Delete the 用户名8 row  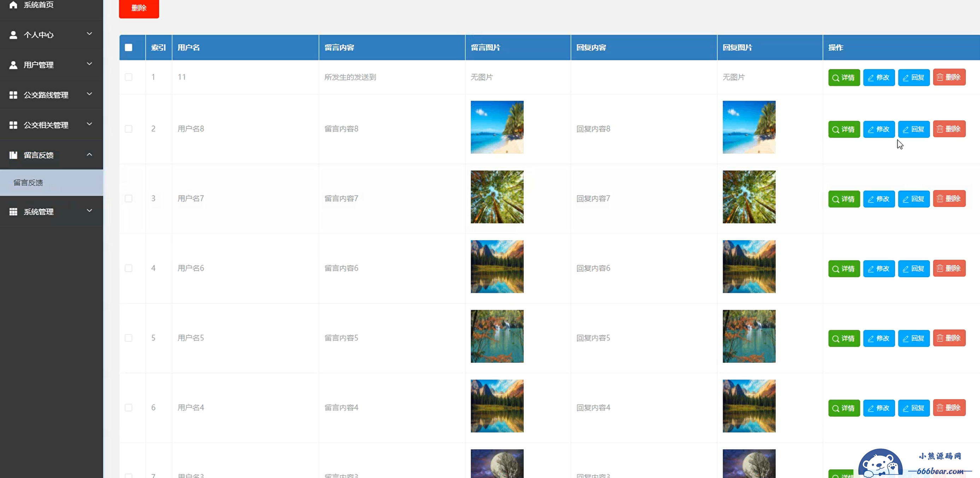[949, 129]
